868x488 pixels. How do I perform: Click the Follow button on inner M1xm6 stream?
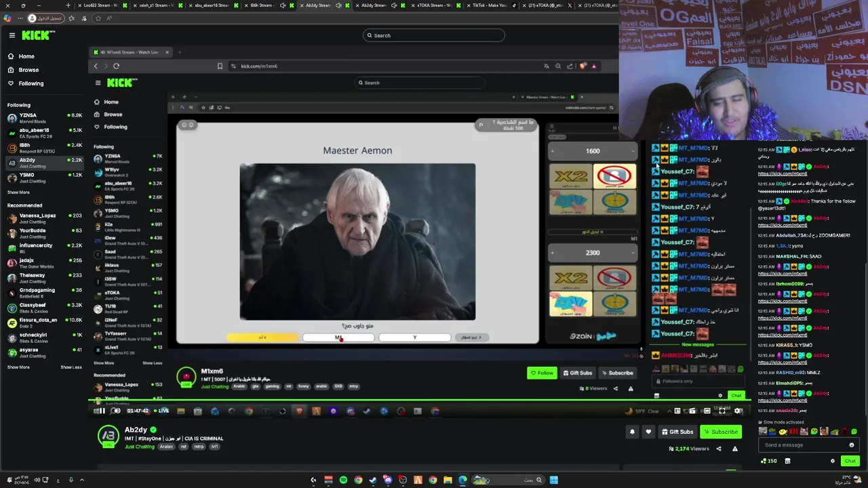point(542,373)
